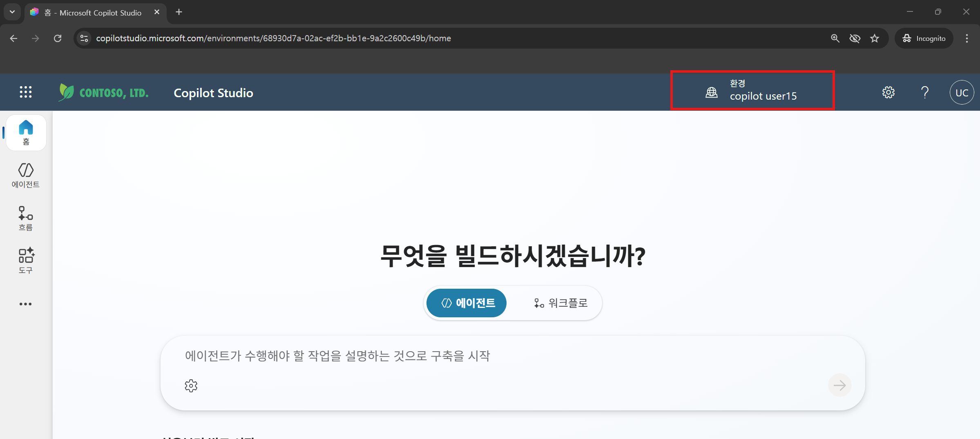Open the browser zoom magnifier icon
Viewport: 980px width, 439px height.
835,38
